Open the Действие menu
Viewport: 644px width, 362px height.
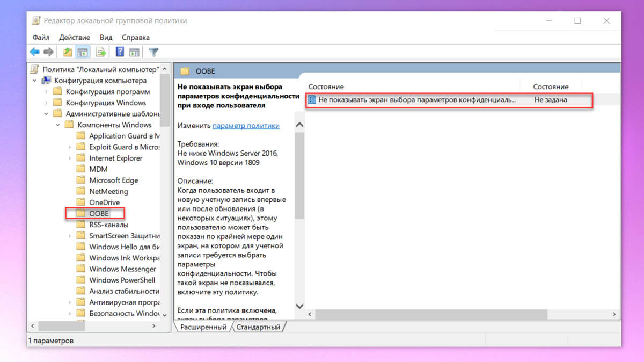75,38
